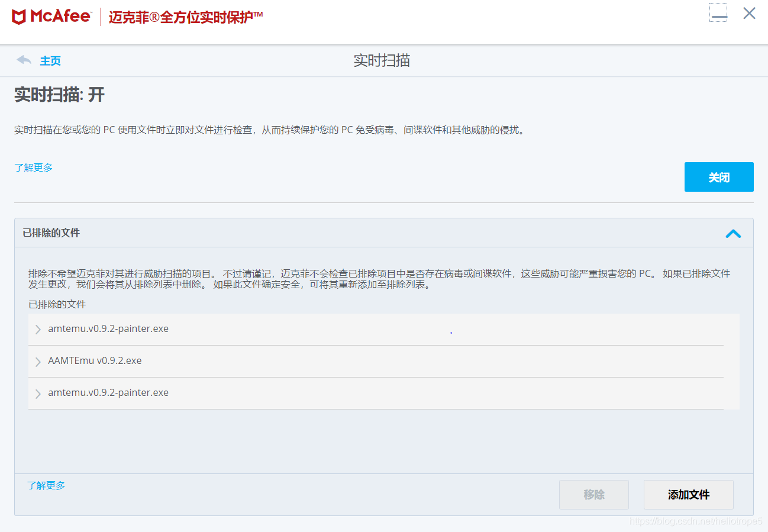This screenshot has width=768, height=532.
Task: Expand the AAMTEmu v0.9.2.exe row chevron
Action: point(38,362)
